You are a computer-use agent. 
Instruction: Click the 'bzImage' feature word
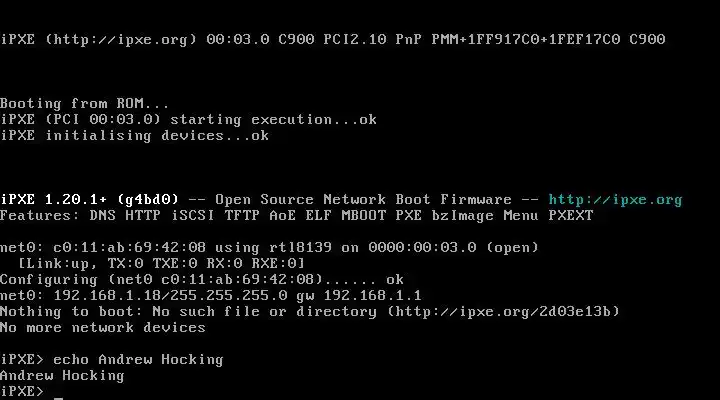pos(462,215)
